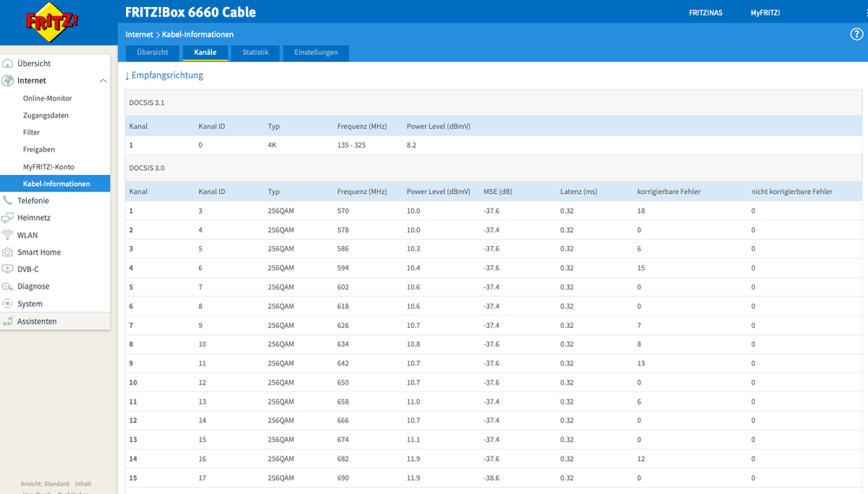
Task: Click the power level 8.2 cell
Action: 411,145
